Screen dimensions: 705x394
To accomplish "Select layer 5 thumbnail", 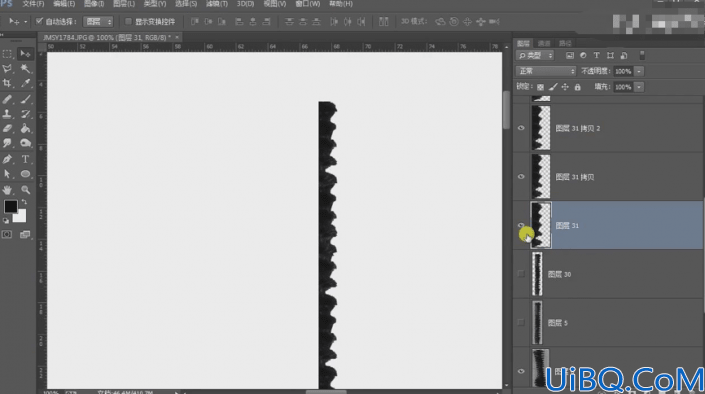I will [537, 322].
